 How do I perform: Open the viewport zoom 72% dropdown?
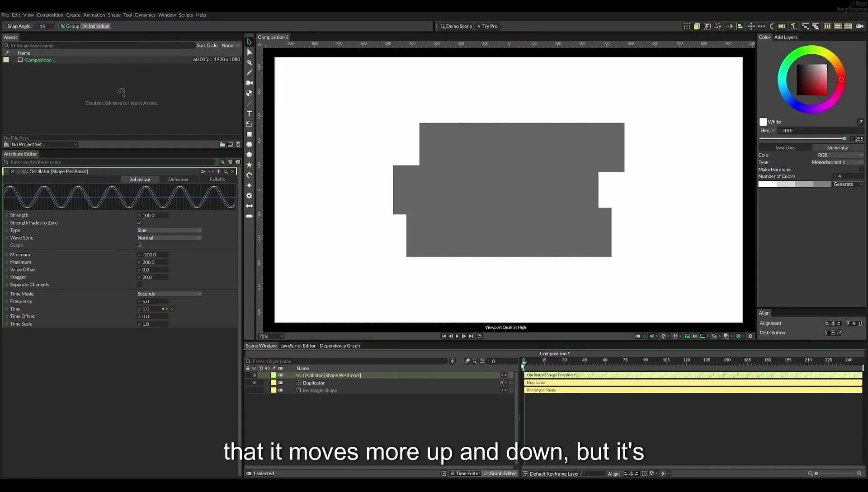[271, 336]
